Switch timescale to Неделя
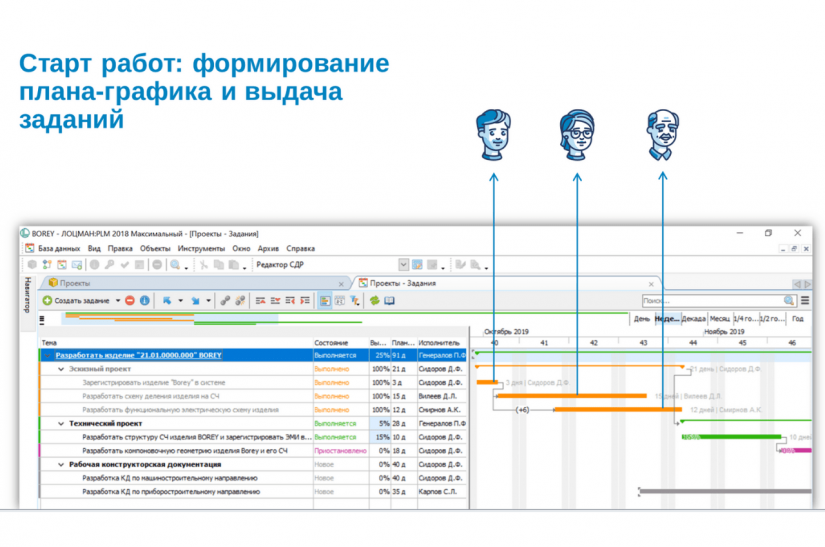Viewport: 825px width, 547px height. pos(667,319)
